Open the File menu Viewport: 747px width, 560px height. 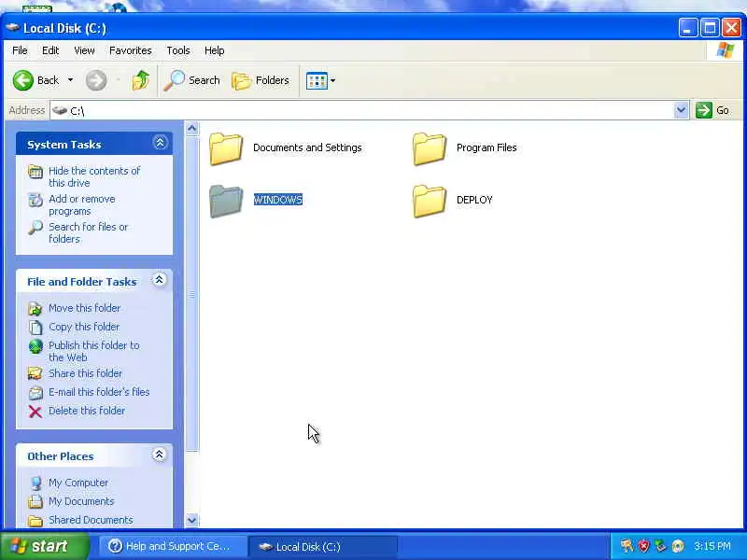click(x=20, y=50)
